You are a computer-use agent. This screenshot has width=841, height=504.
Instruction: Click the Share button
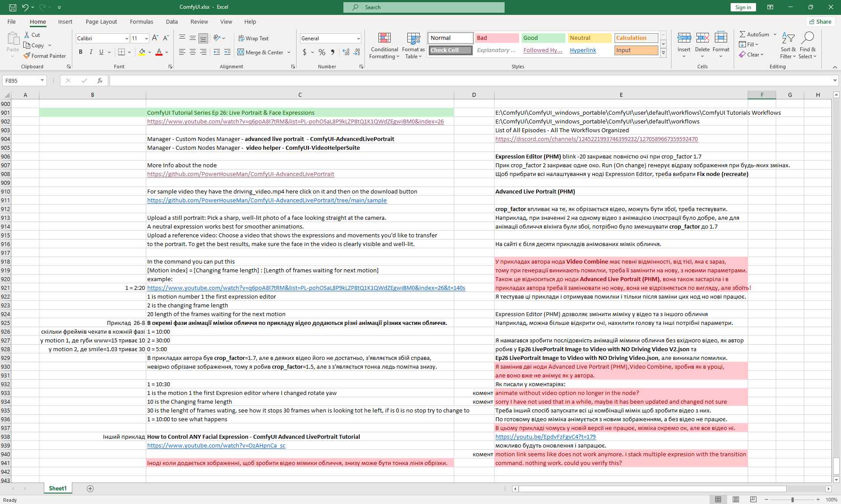coord(820,21)
